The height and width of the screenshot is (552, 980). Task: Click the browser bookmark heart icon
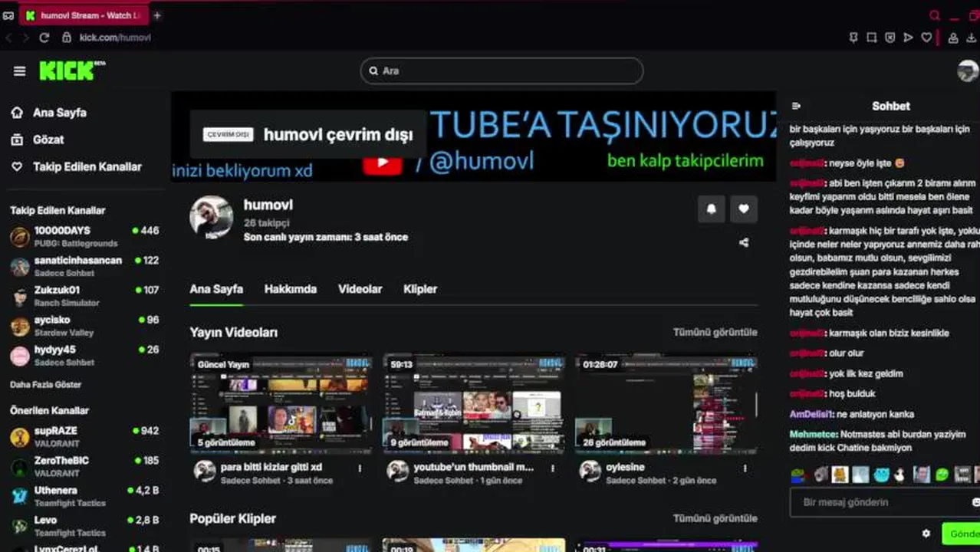point(926,38)
